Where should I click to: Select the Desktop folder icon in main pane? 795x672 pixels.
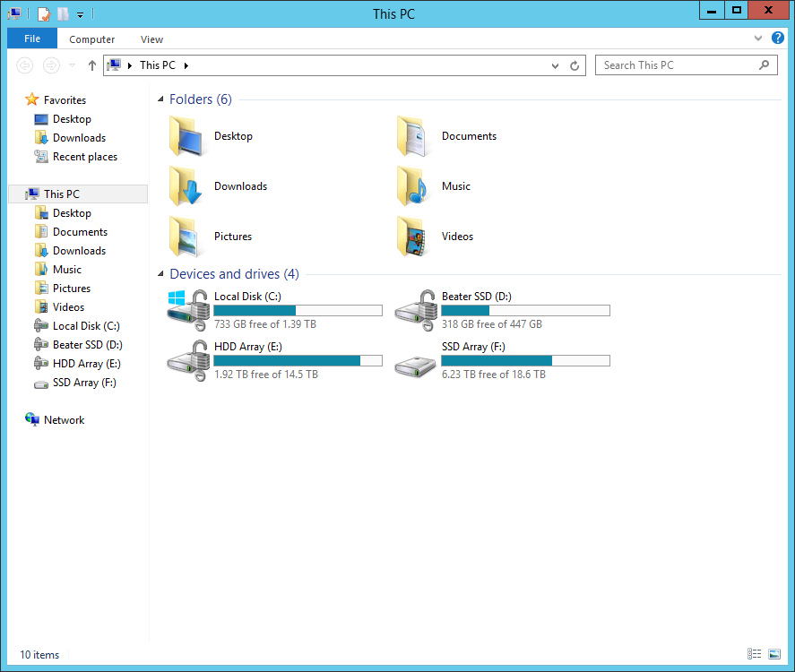(x=187, y=136)
